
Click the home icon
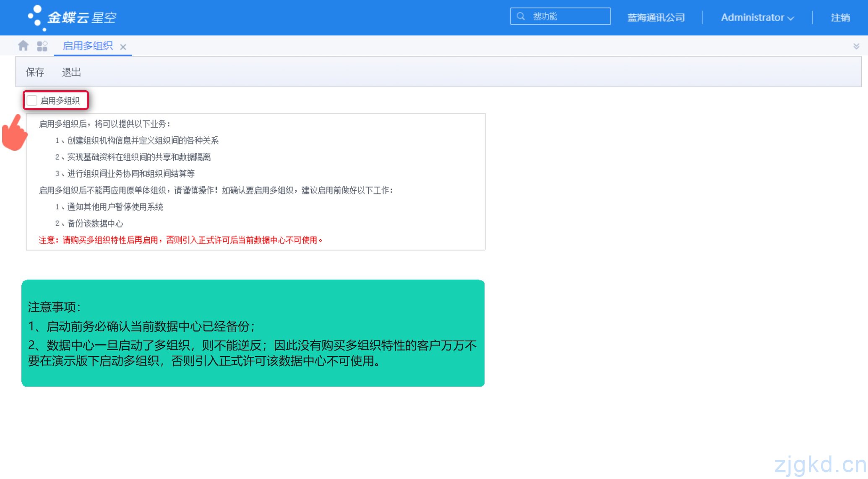pyautogui.click(x=23, y=46)
